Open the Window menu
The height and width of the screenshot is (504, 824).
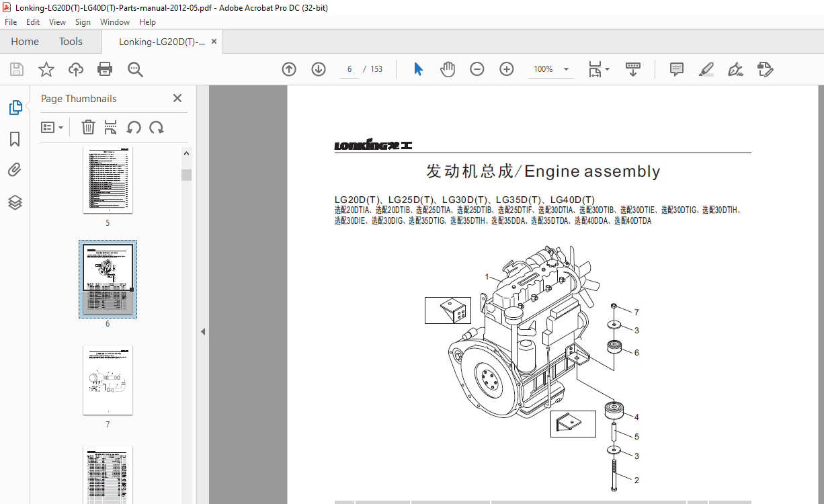click(115, 22)
